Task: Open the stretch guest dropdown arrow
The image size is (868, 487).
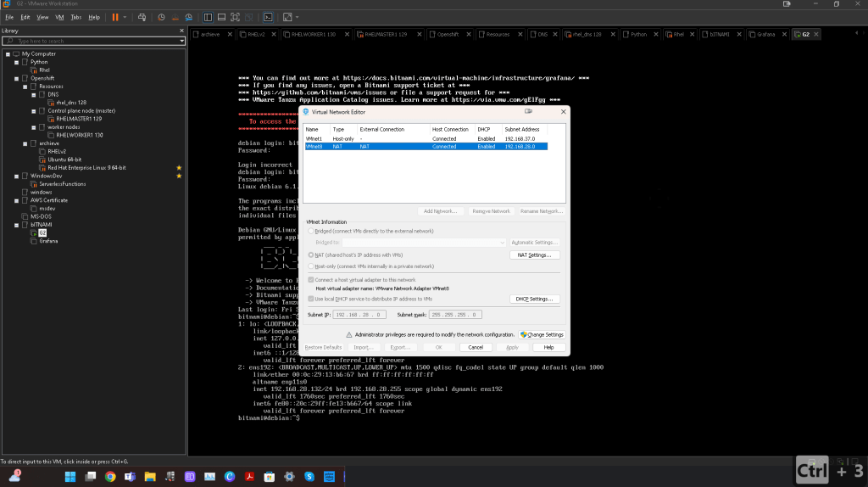Action: [298, 17]
